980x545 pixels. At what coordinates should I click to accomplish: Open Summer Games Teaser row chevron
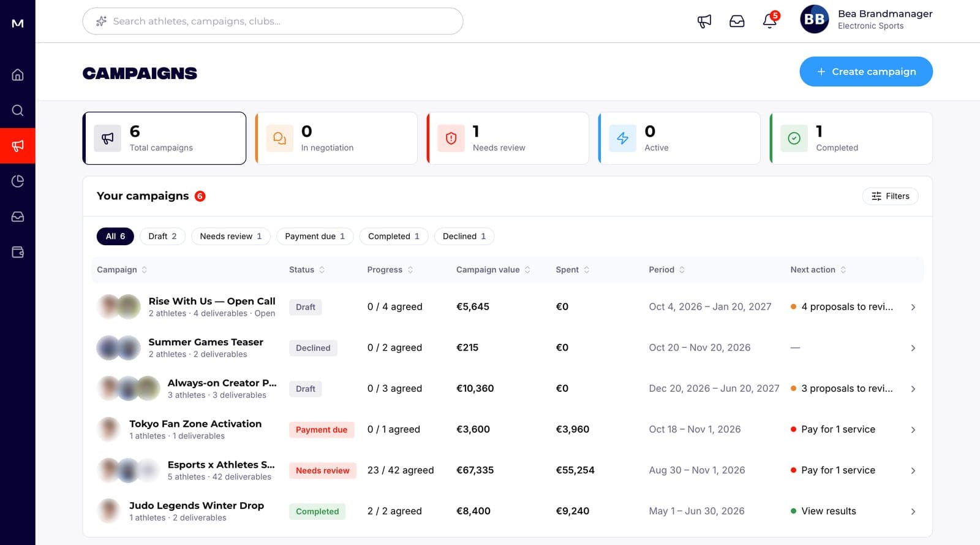point(913,348)
